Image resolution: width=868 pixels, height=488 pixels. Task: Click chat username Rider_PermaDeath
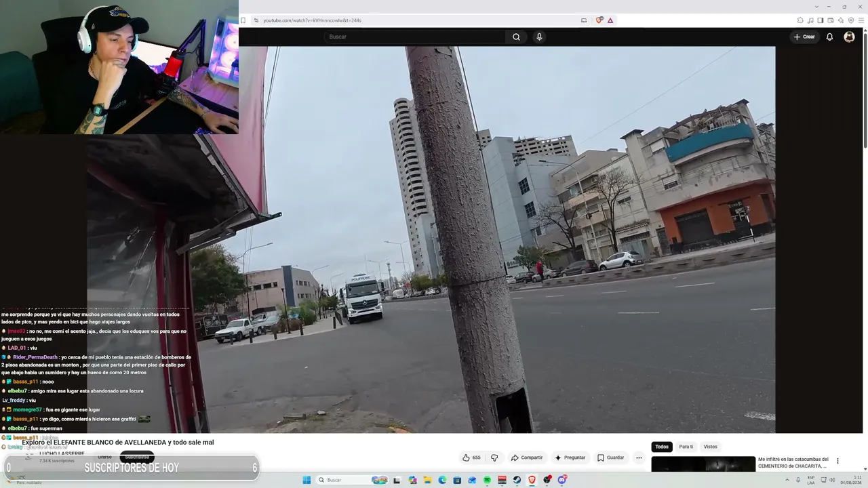tap(35, 357)
